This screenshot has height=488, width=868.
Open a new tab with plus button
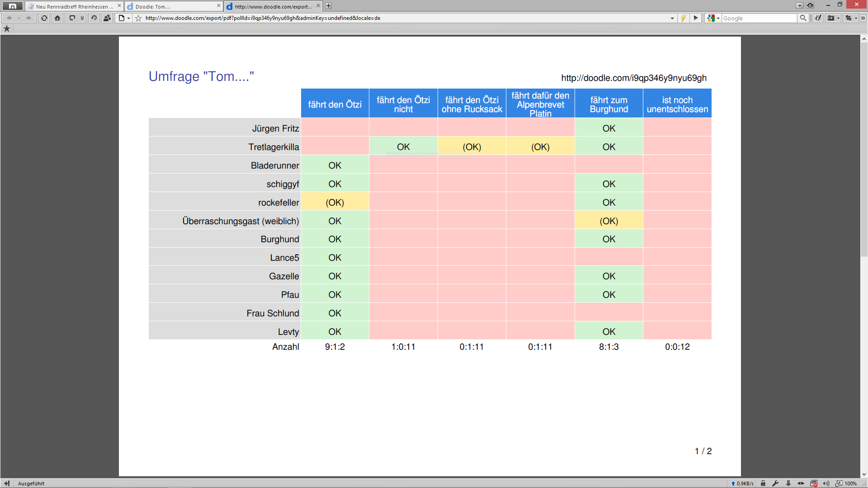[329, 6]
